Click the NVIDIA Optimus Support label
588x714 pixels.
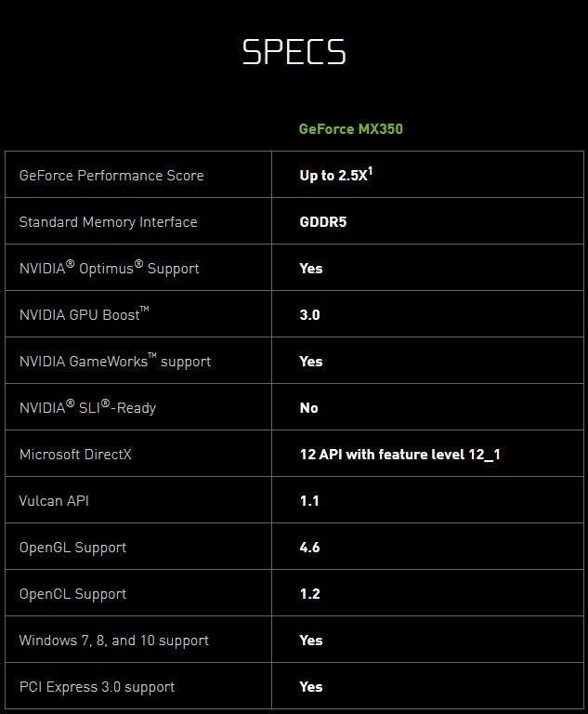(x=109, y=268)
